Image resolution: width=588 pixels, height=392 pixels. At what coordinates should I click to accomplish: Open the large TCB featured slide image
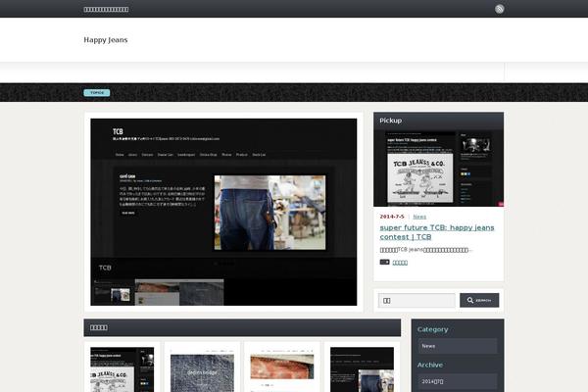coord(223,212)
